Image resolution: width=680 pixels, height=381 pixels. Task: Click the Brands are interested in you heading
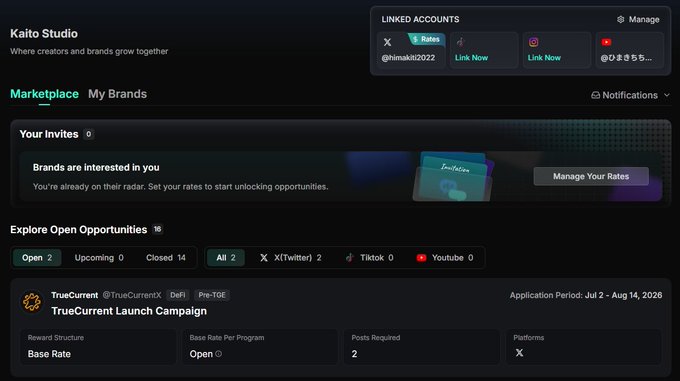[x=96, y=167]
